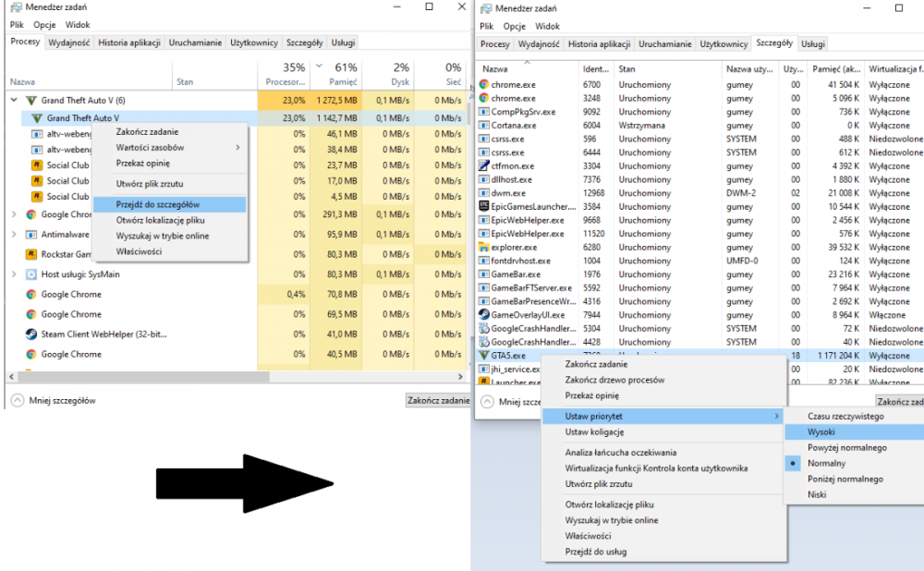
Task: Open the Plik menu in left window
Action: coord(17,25)
